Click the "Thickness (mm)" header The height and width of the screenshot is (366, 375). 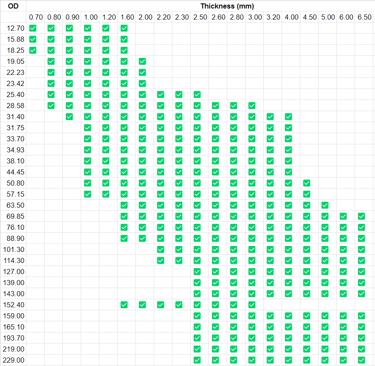pyautogui.click(x=227, y=6)
